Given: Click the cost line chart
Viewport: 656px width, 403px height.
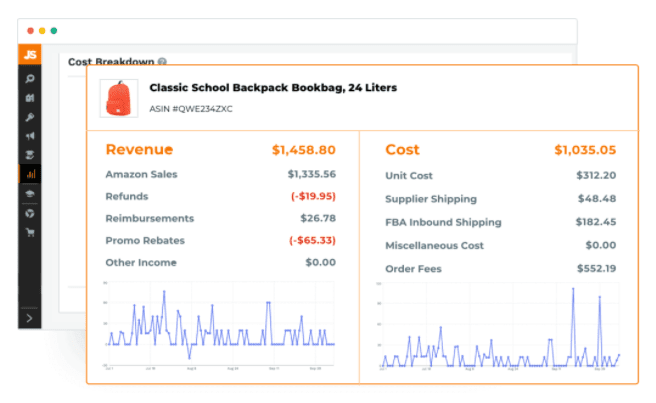Looking at the screenshot, I should click(498, 327).
